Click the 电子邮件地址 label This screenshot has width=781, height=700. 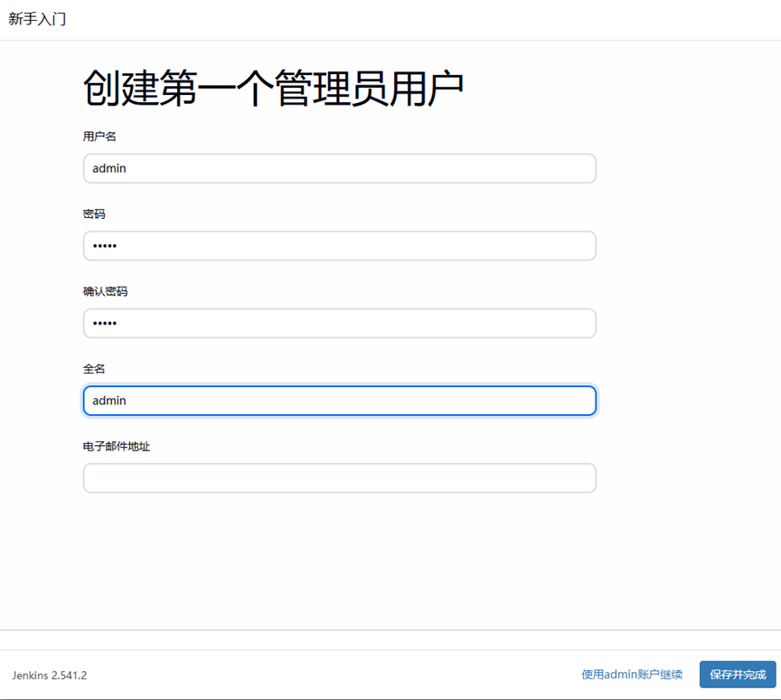pos(117,447)
